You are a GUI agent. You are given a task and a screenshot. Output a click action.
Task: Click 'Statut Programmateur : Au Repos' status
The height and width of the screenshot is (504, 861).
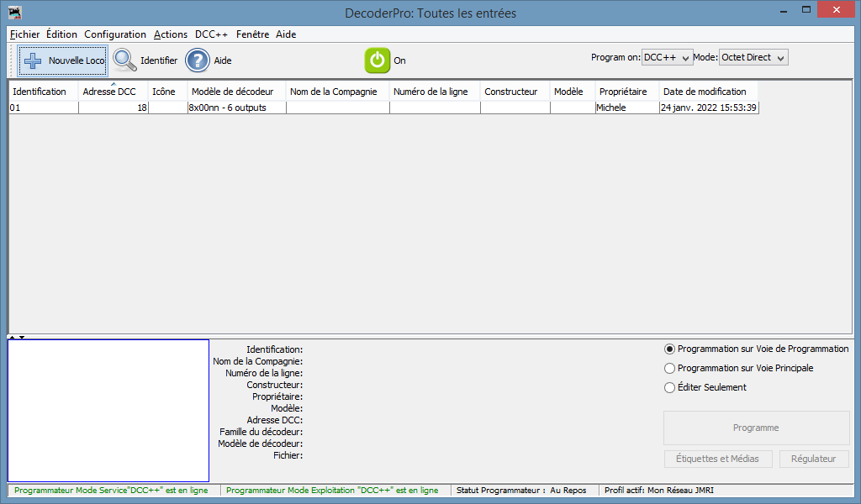pyautogui.click(x=521, y=491)
